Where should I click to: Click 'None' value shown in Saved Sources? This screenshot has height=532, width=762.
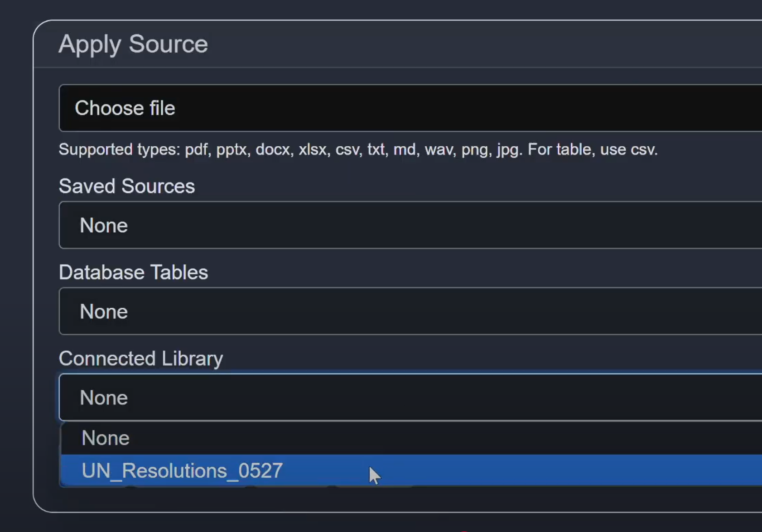click(104, 225)
